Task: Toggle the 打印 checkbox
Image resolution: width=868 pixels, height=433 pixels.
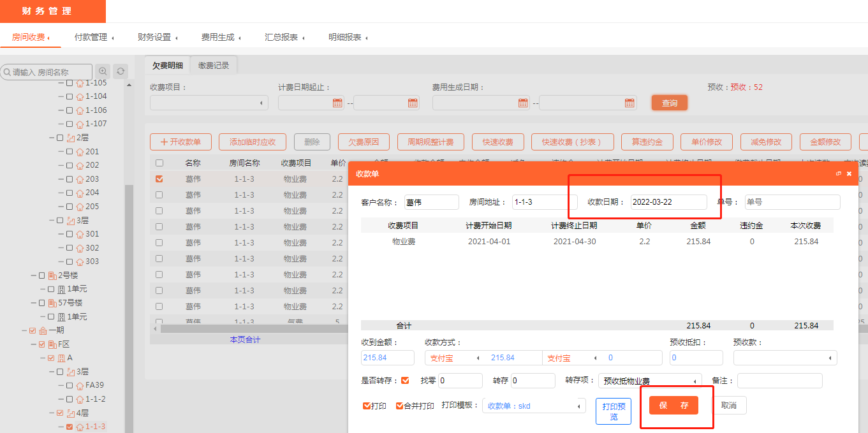Action: coord(366,406)
